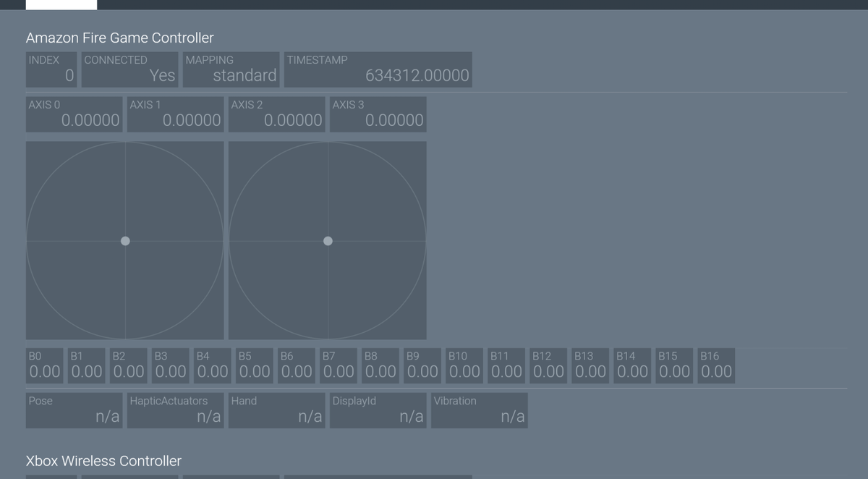Select the AXIS 3 value box
Image resolution: width=868 pixels, height=479 pixels.
(378, 114)
